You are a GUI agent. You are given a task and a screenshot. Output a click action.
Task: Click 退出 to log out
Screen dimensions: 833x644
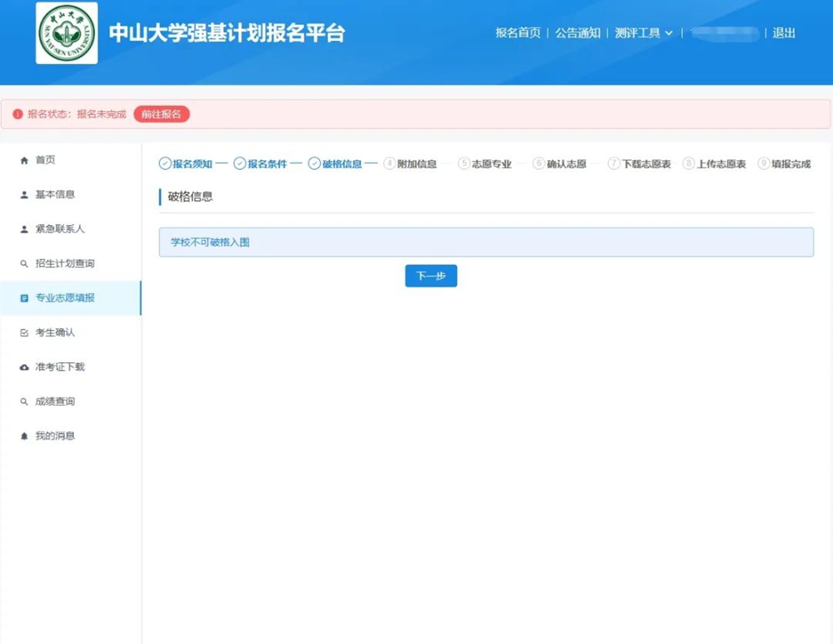click(x=784, y=33)
